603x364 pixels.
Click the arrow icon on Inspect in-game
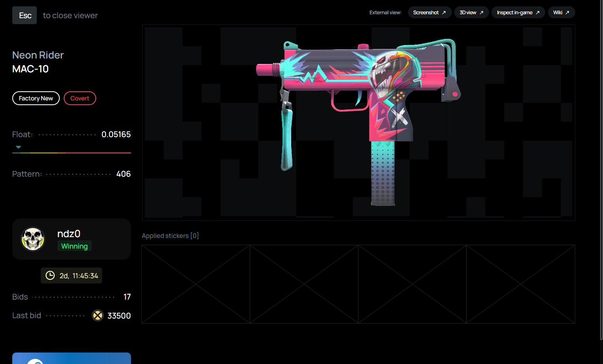click(538, 13)
